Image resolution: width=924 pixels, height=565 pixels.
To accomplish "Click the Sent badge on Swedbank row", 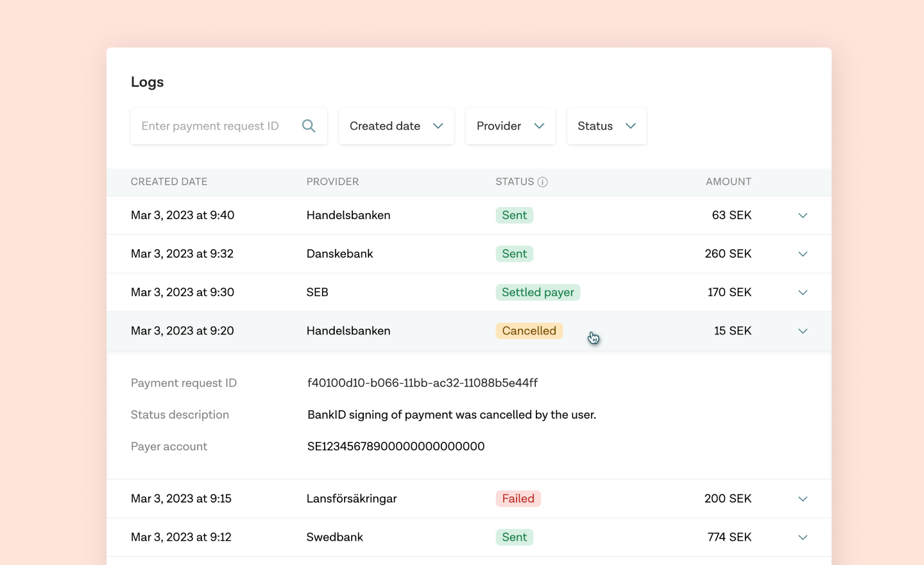I will (x=514, y=537).
